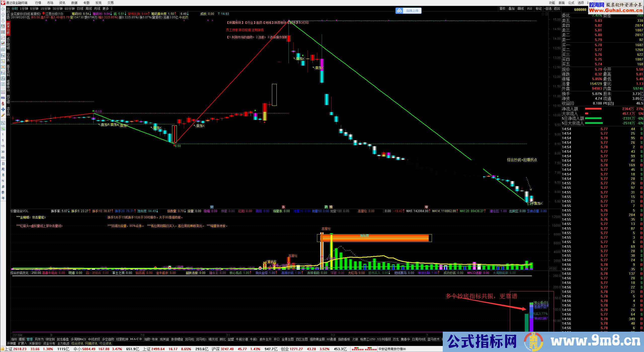Image resolution: width=644 pixels, height=352 pixels.
Task: Expand 扩展 panel at bottom left
Action: coord(22,343)
